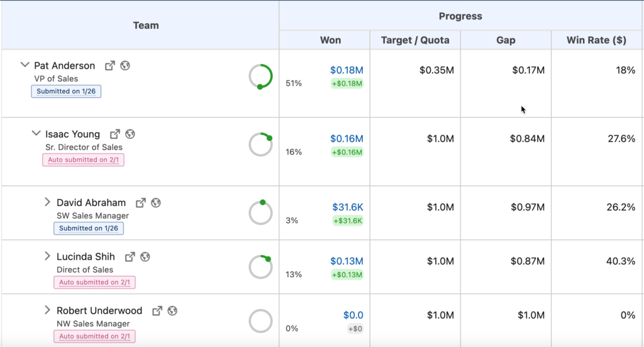The height and width of the screenshot is (347, 644).
Task: Open Pat Anderson's $0.18M won amount
Action: pos(347,70)
